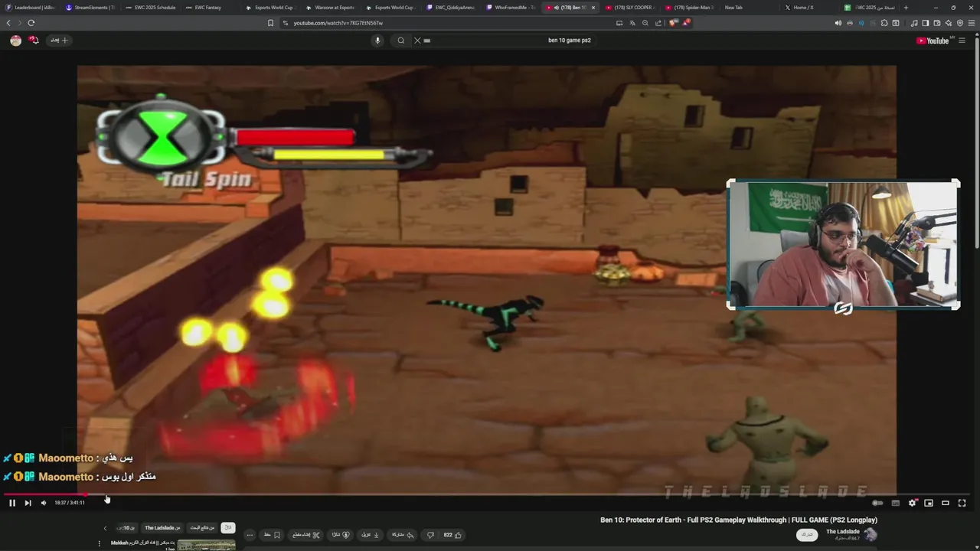Clear the search query with X
Viewport: 980px width, 551px height.
click(x=417, y=41)
